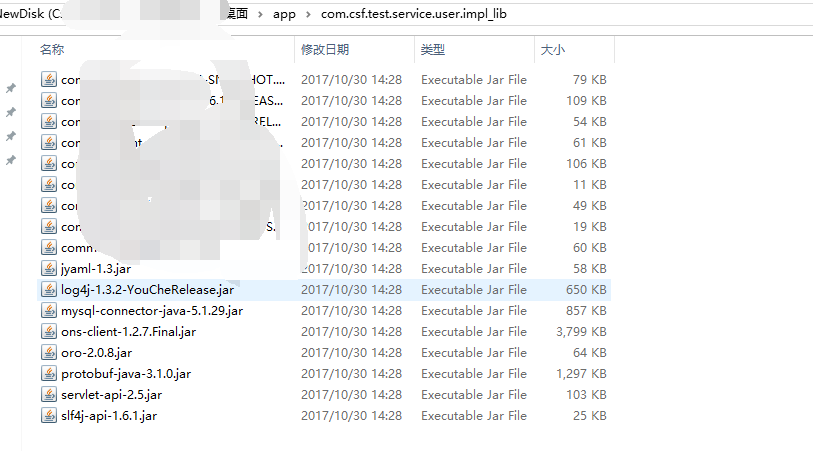Open the com.csf.test.service.user.impl_lib breadcrumb
This screenshot has height=451, width=813.
pos(414,14)
